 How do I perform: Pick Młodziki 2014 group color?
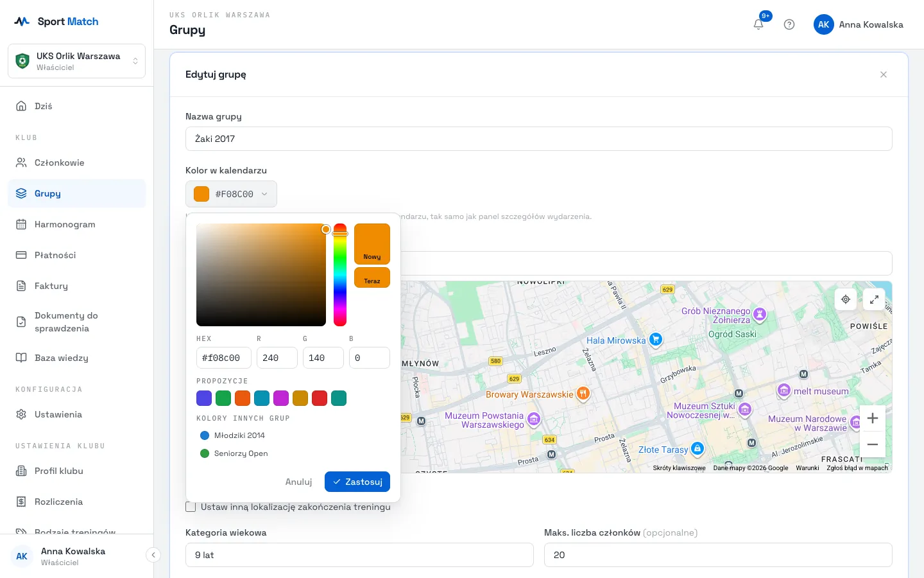click(232, 435)
